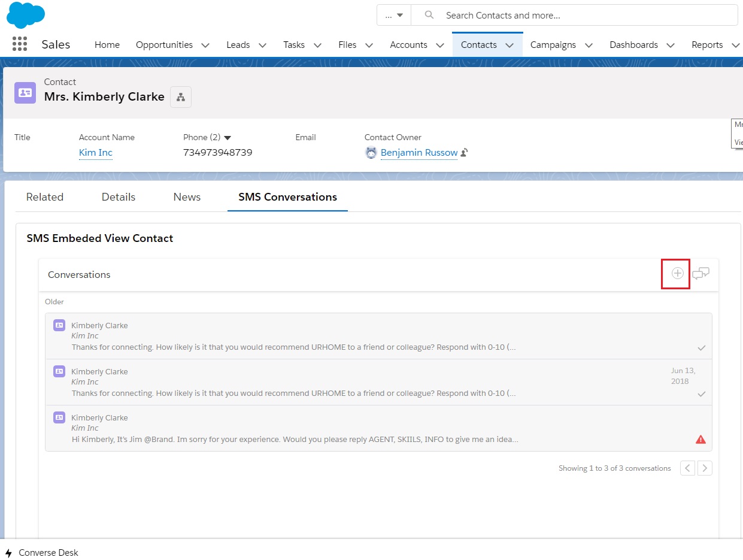This screenshot has height=560, width=743.
Task: Open the Benjamin Russow owner link
Action: click(419, 153)
